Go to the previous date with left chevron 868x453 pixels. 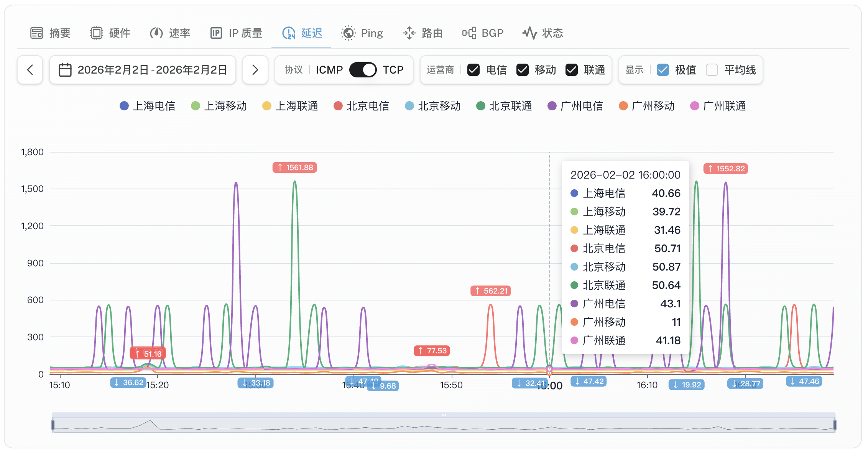[30, 70]
